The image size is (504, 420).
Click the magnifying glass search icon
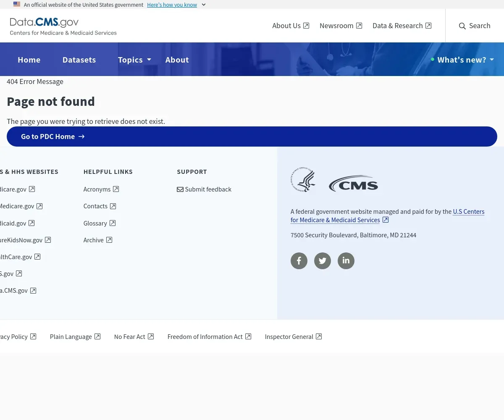click(462, 26)
